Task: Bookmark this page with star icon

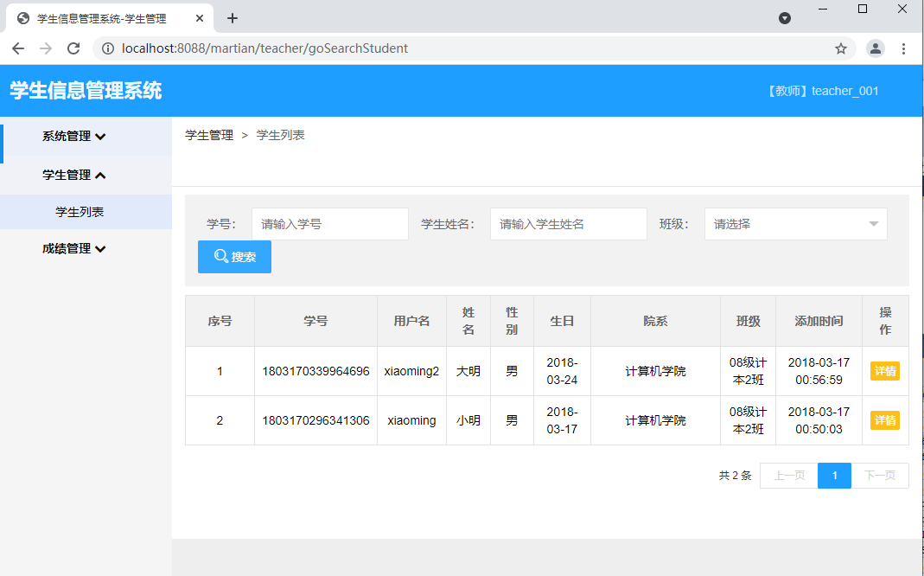Action: click(841, 48)
